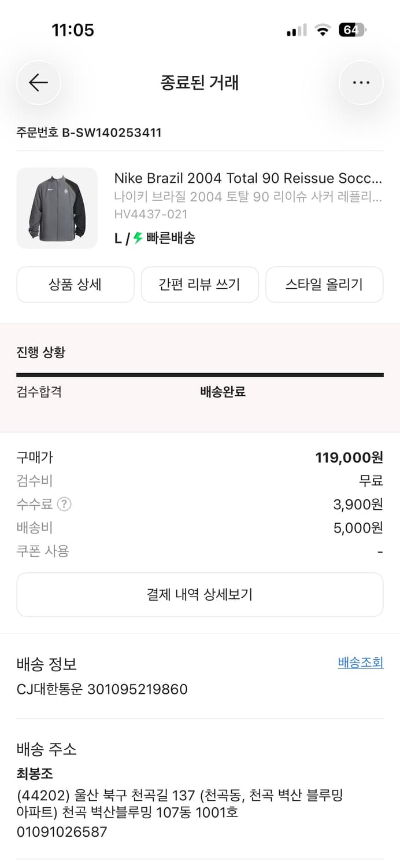Open the more options menu with three dots

coord(361,82)
